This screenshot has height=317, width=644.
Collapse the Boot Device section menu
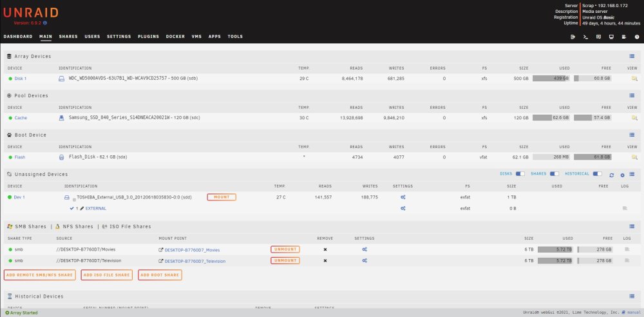pos(632,135)
